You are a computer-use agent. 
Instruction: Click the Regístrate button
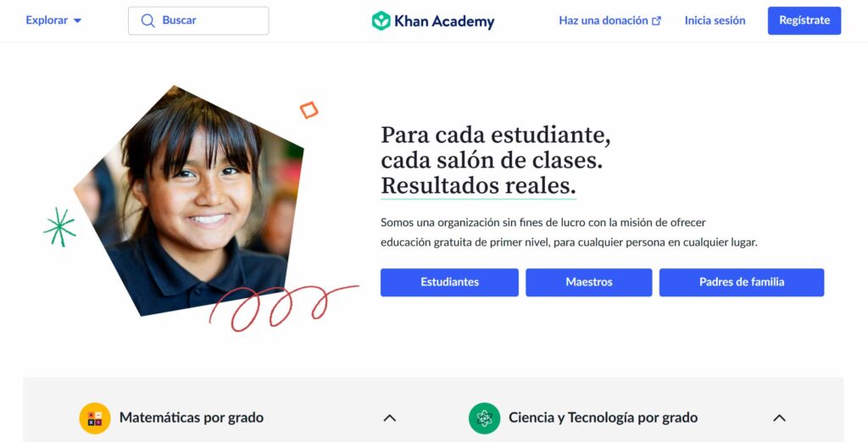pyautogui.click(x=804, y=20)
